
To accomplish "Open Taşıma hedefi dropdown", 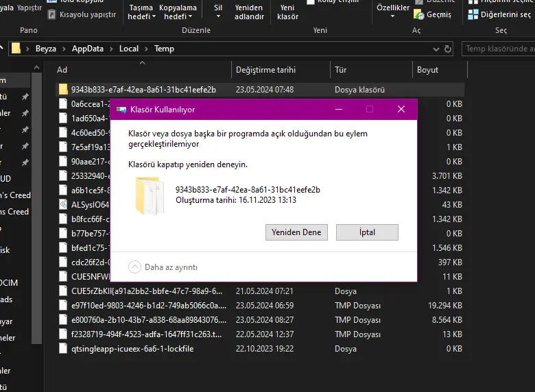I will [141, 12].
